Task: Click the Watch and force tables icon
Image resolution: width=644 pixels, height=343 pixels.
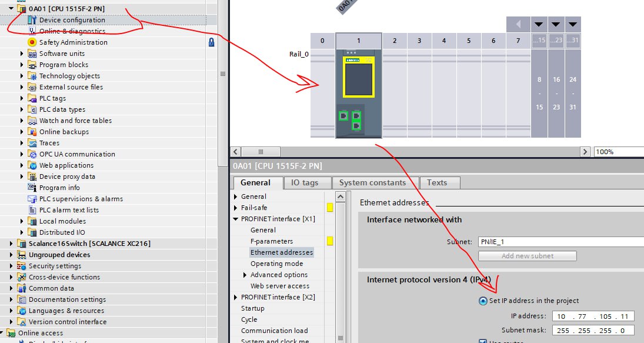Action: point(32,121)
